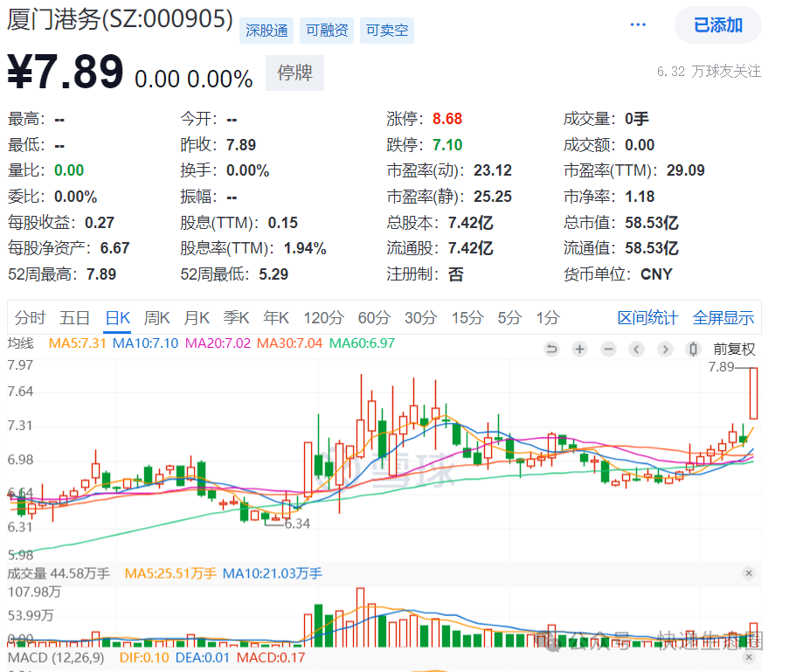Screen dimensions: 789x672
Task: Switch to 60分 chart tab
Action: [374, 317]
